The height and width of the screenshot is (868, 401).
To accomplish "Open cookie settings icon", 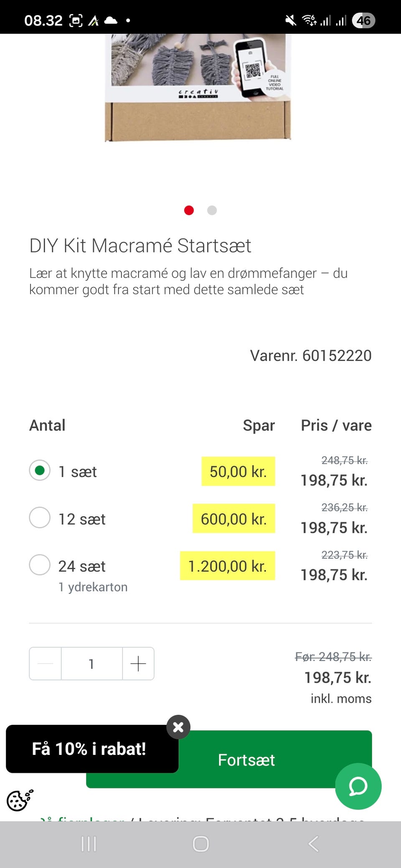I will tap(20, 800).
